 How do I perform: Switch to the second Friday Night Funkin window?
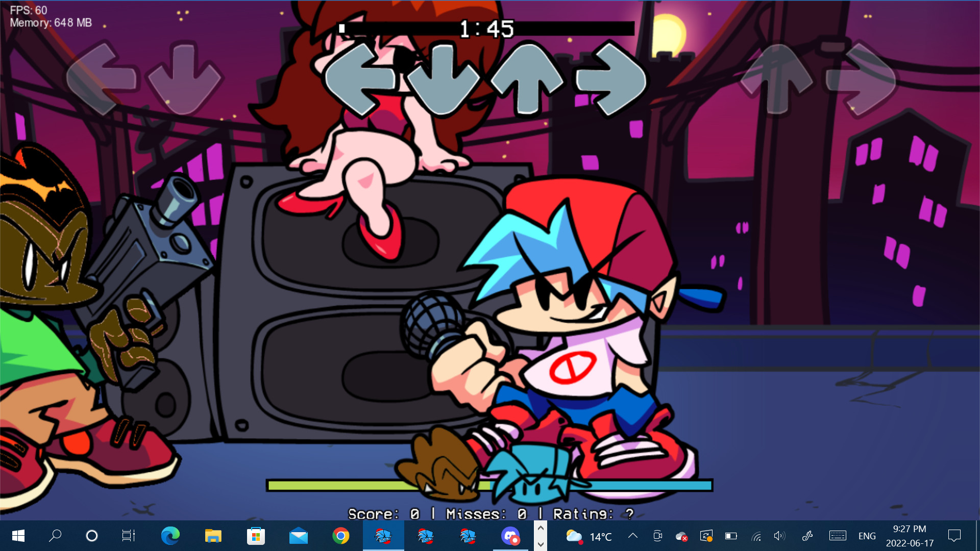(x=425, y=536)
